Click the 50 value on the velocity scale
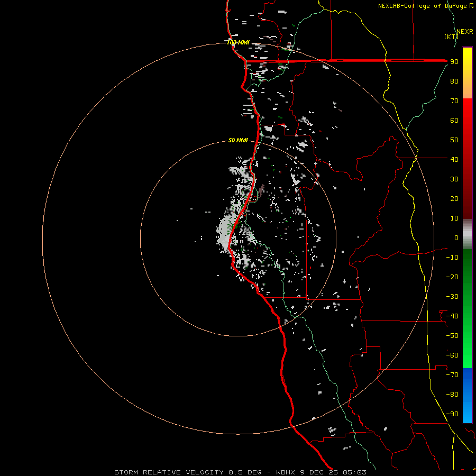This screenshot has width=476, height=476. point(454,140)
